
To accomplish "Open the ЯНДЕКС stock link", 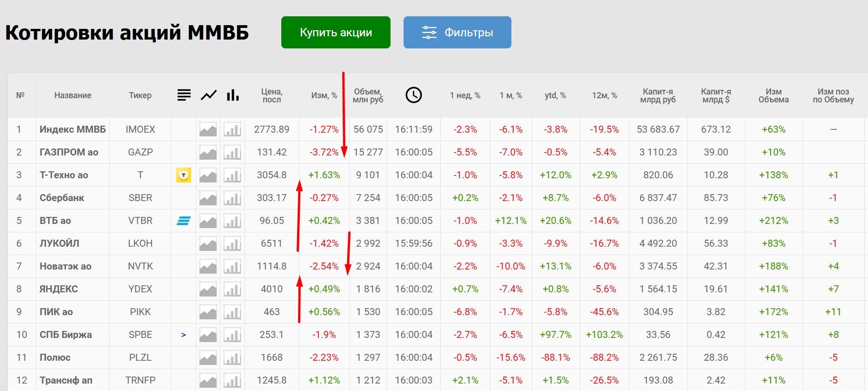I will point(59,289).
